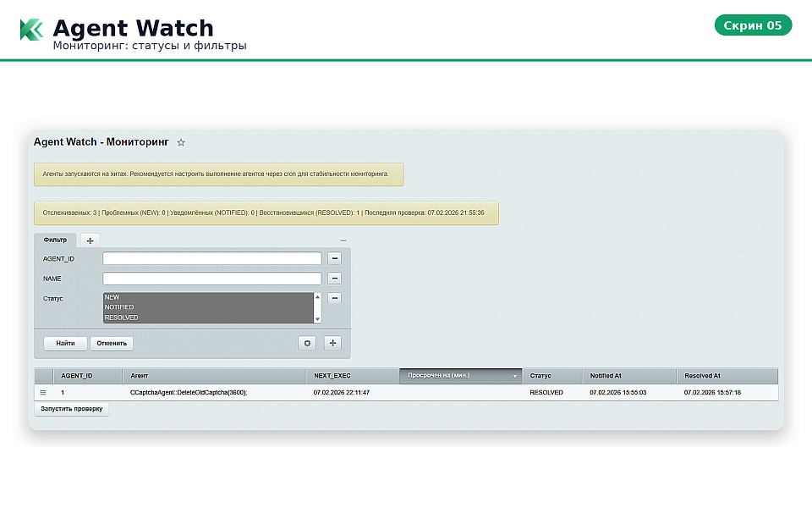This screenshot has height=508, width=812.
Task: Select NOTIFIED in the status list
Action: [x=119, y=307]
